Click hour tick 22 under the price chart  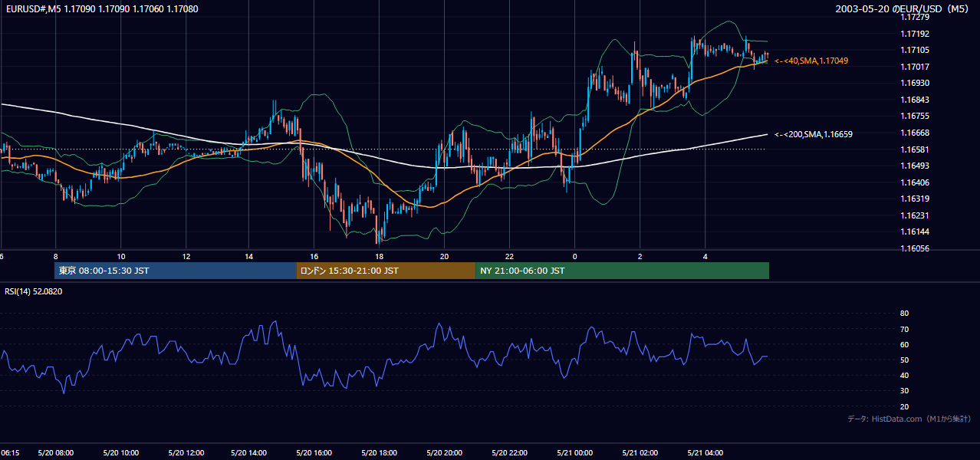[510, 256]
